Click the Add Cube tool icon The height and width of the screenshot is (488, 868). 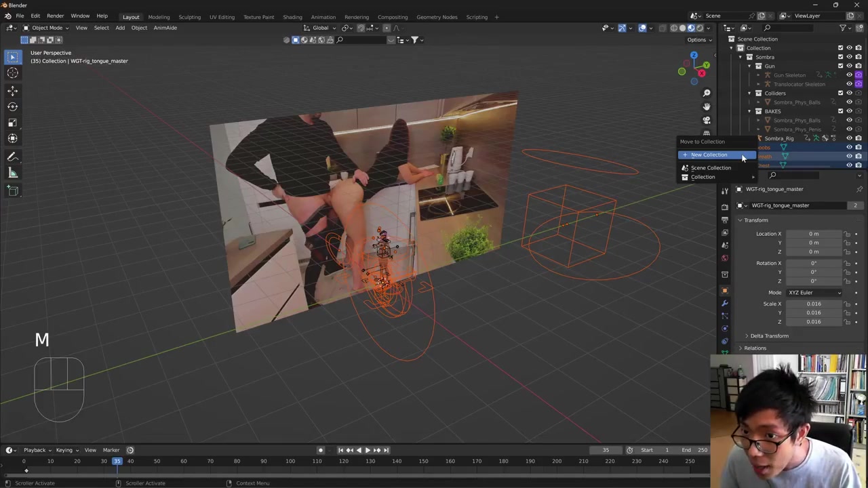coord(12,191)
